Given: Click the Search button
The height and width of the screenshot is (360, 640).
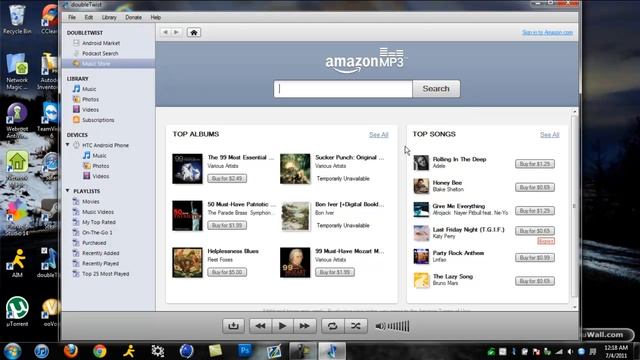Looking at the screenshot, I should pos(436,89).
